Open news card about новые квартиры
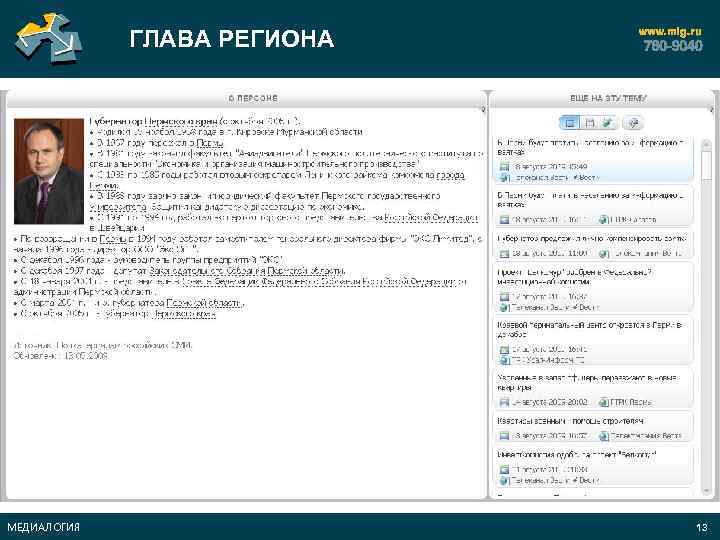Screen dimensions: 720x540 tap(593, 390)
